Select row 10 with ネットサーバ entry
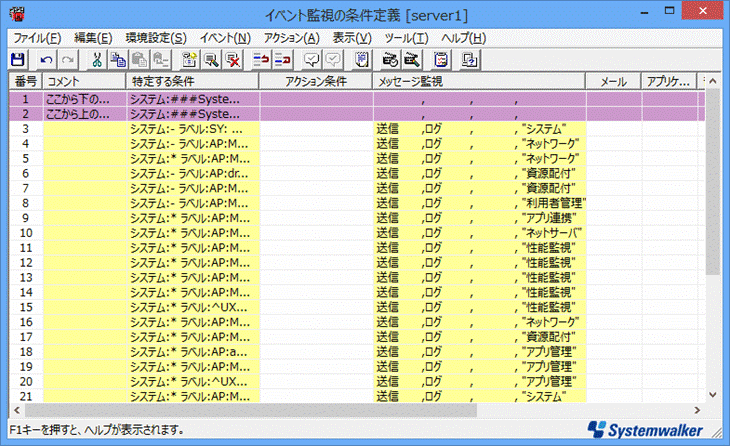Image resolution: width=730 pixels, height=446 pixels. [200, 232]
